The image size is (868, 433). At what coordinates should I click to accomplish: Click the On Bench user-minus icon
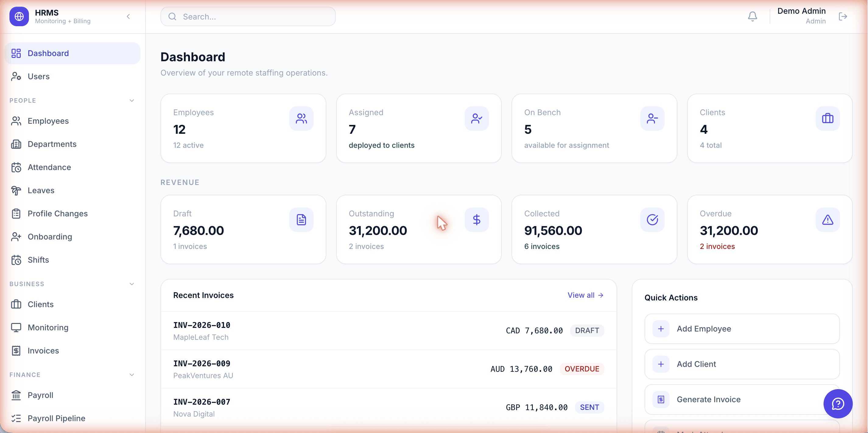click(x=652, y=118)
